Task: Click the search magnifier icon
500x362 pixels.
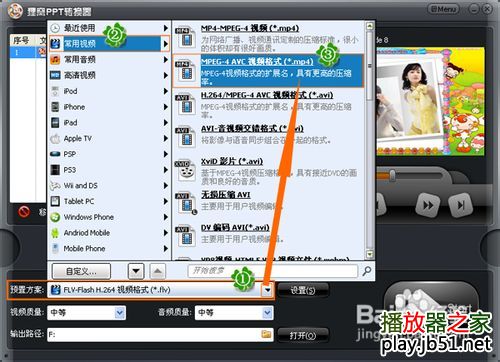Action: coord(366,271)
